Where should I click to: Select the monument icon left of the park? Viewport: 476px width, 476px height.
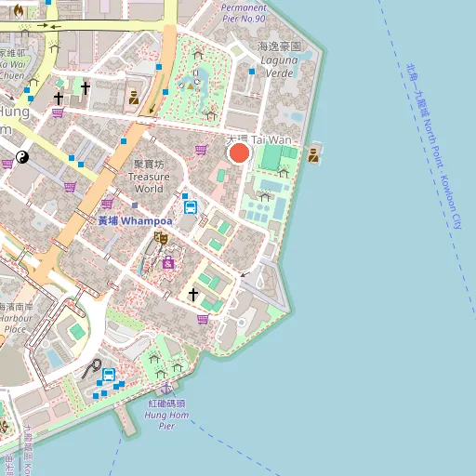(134, 98)
